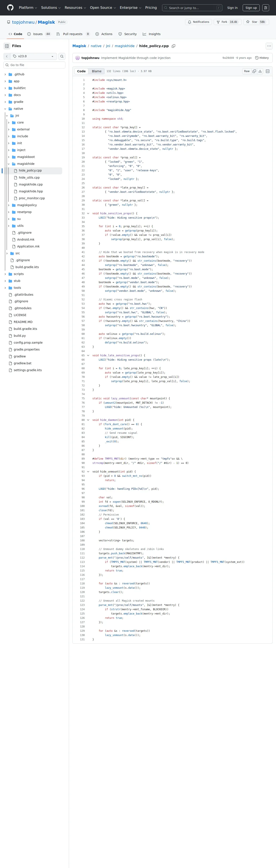Viewport: 276px width, 868px height.
Task: Open the symbols panel icon
Action: pos(268,71)
